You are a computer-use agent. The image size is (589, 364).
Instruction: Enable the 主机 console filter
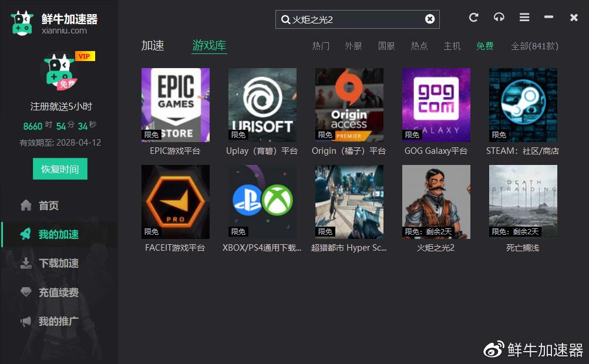[x=452, y=46]
